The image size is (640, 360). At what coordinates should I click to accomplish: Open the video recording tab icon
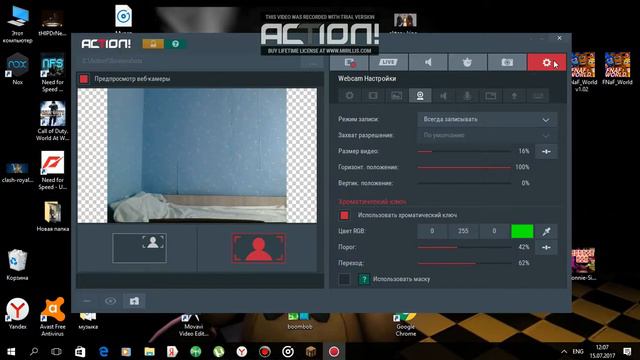click(x=349, y=62)
